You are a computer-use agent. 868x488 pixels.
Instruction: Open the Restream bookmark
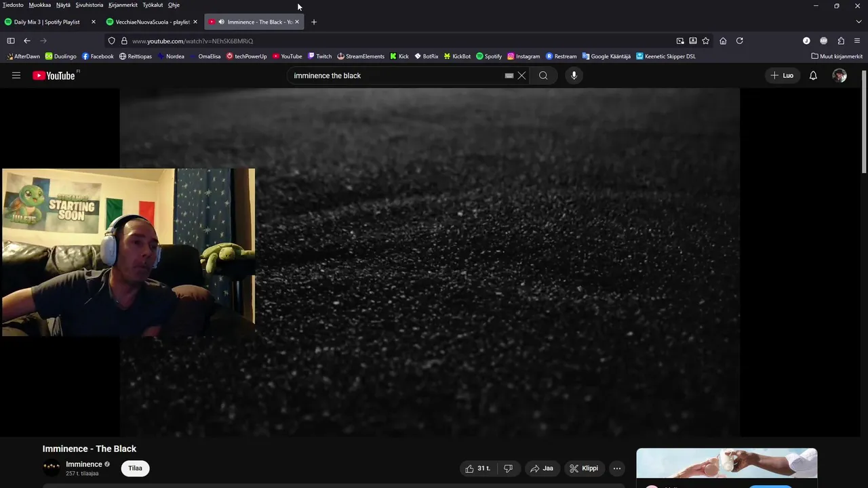click(x=561, y=56)
